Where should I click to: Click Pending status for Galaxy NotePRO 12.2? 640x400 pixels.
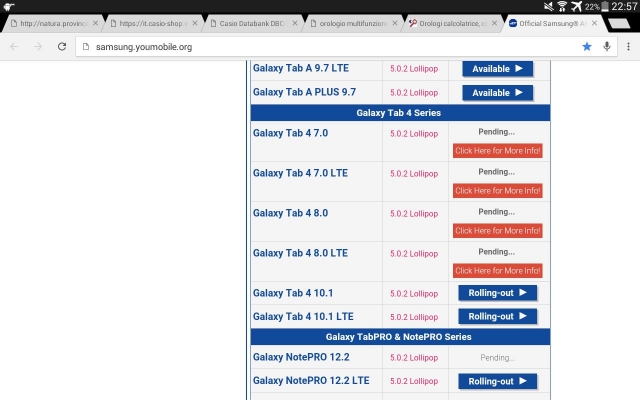[497, 358]
